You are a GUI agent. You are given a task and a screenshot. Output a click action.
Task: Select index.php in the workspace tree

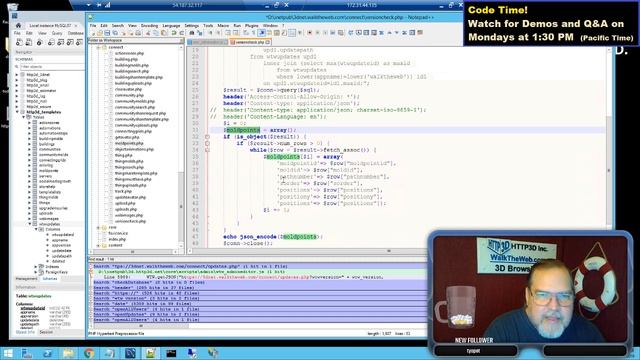coord(117,239)
